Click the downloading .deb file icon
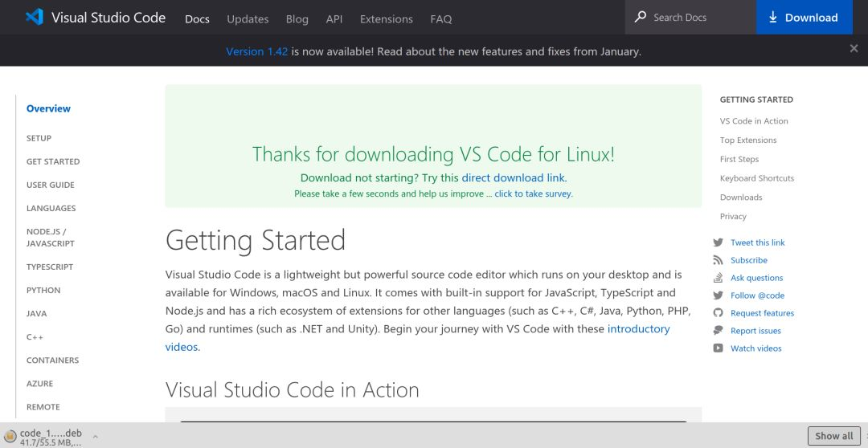The height and width of the screenshot is (448, 868). 10,437
